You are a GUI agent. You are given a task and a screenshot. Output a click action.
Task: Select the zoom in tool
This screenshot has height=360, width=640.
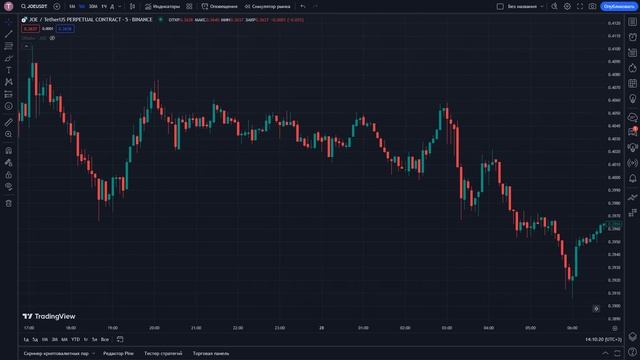[9, 134]
